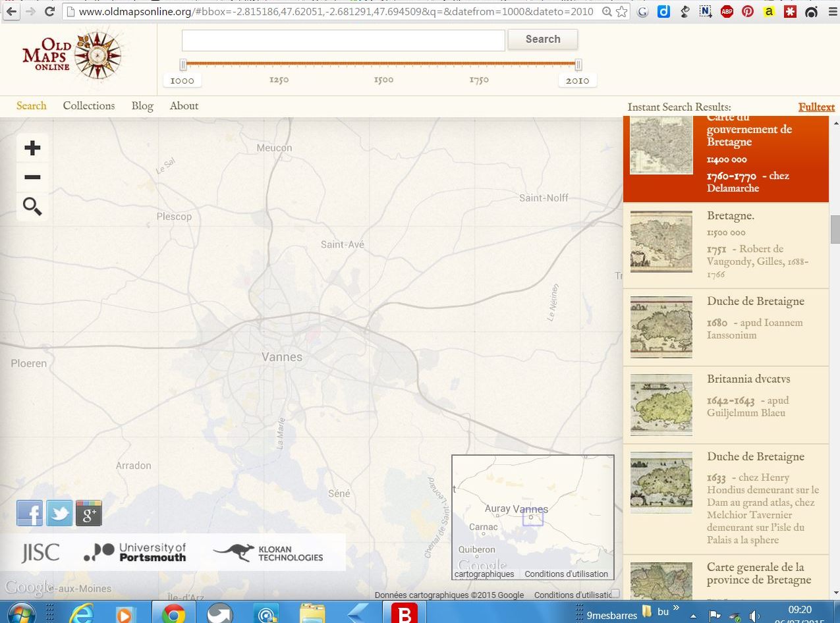Open Duche de Bretaigne 1680 result

tap(726, 327)
